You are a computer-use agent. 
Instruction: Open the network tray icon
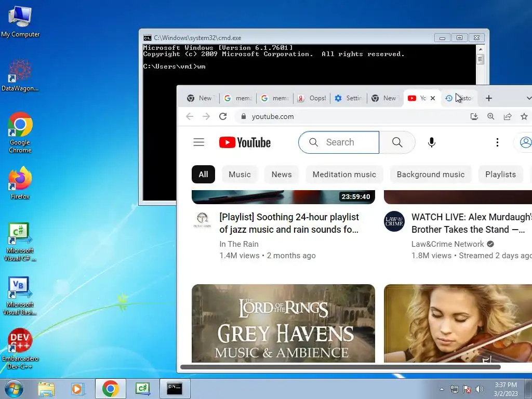(x=454, y=389)
